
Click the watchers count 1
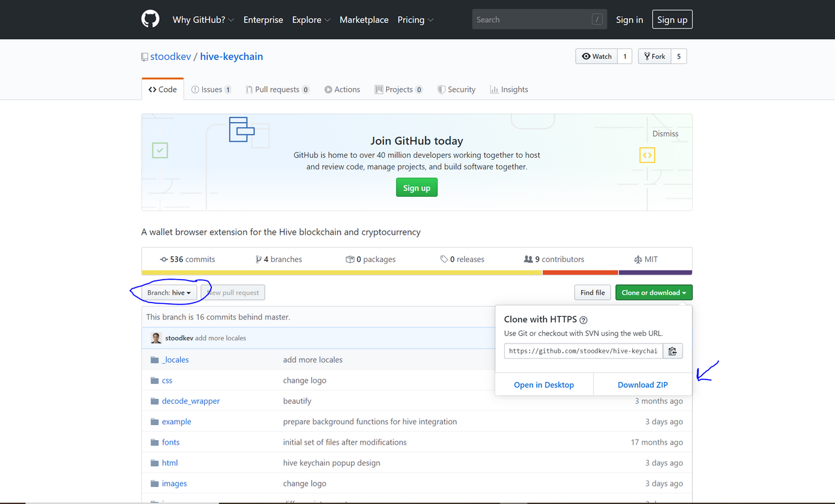click(625, 57)
